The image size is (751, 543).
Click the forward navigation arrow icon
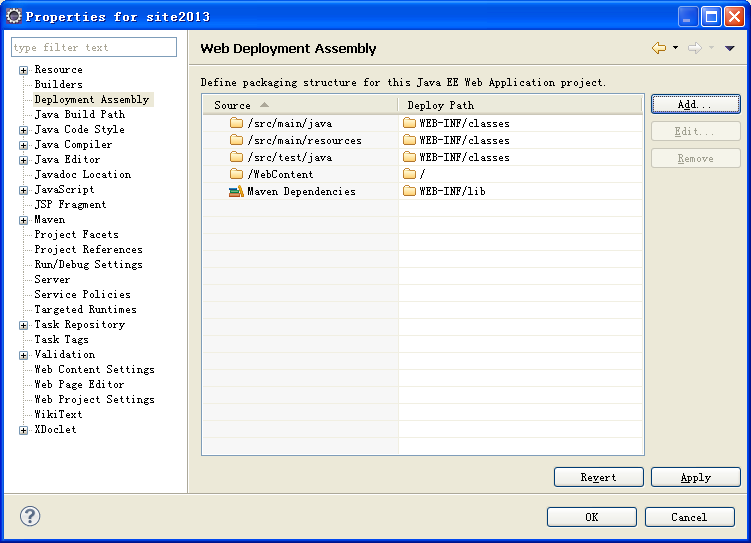[695, 48]
